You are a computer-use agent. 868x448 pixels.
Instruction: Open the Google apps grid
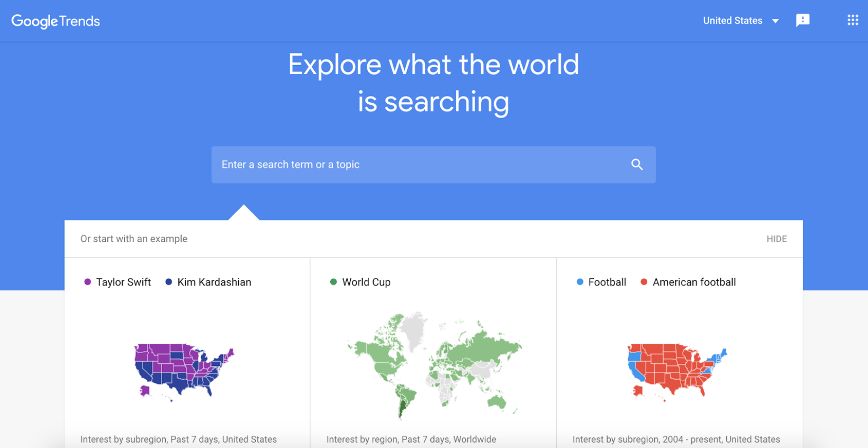click(x=852, y=20)
